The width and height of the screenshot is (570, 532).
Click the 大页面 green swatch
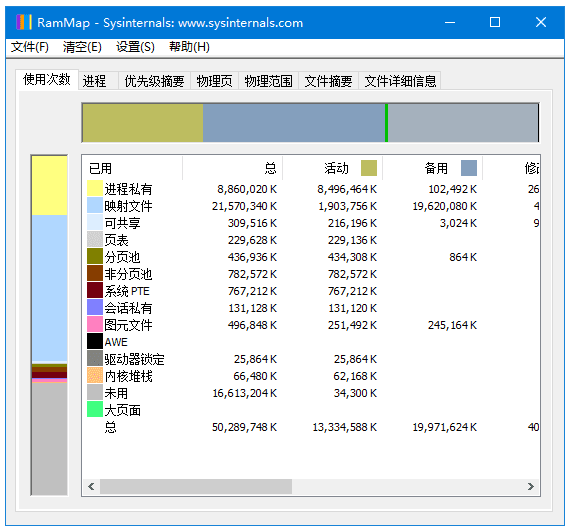pos(95,410)
